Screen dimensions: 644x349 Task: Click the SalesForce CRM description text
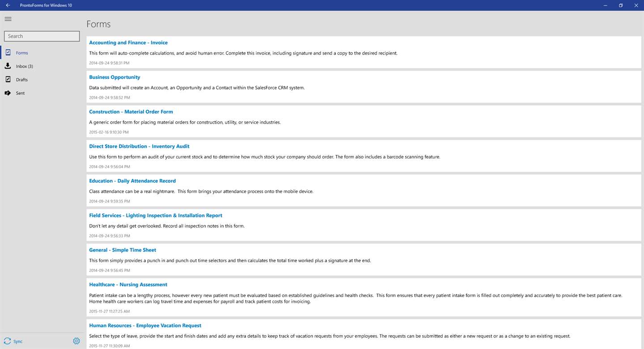[197, 88]
